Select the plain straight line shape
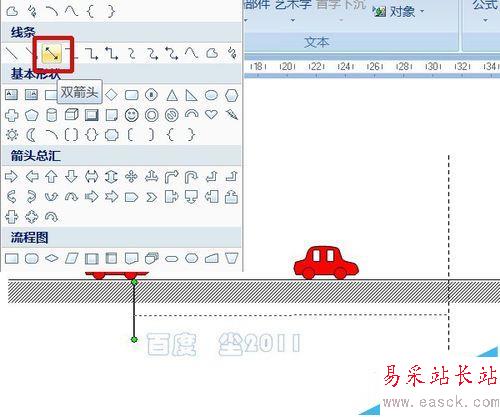This screenshot has width=500, height=417. pos(12,53)
